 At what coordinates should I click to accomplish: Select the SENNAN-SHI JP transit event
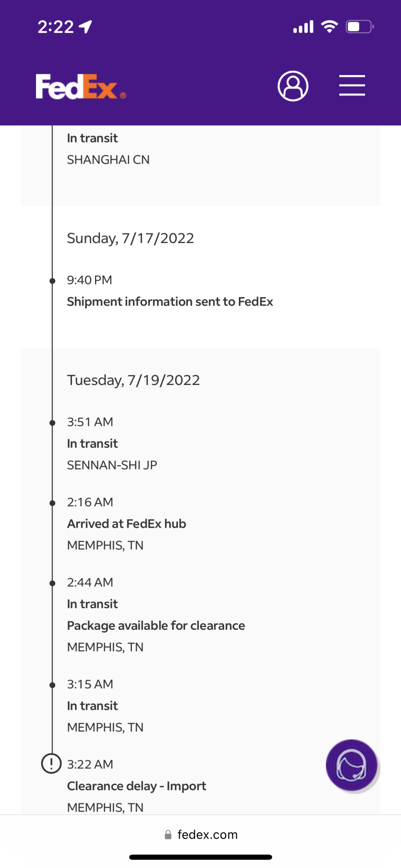[112, 465]
